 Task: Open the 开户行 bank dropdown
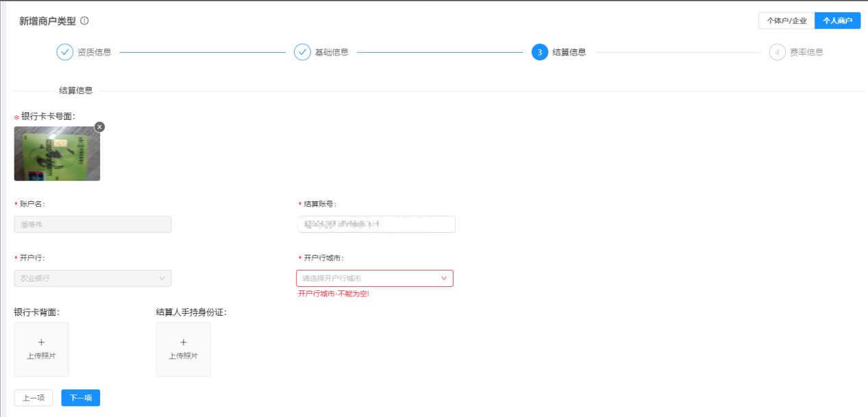[92, 278]
